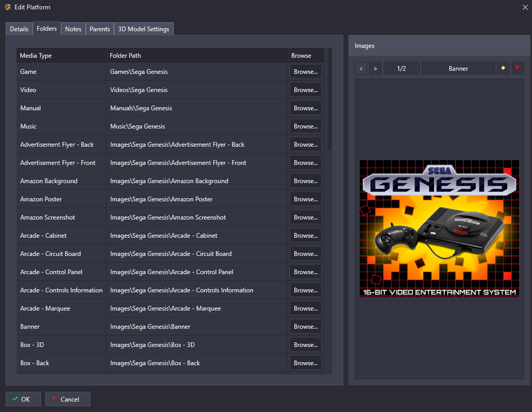The height and width of the screenshot is (412, 532).
Task: Browse for the Manual folder
Action: click(x=306, y=108)
